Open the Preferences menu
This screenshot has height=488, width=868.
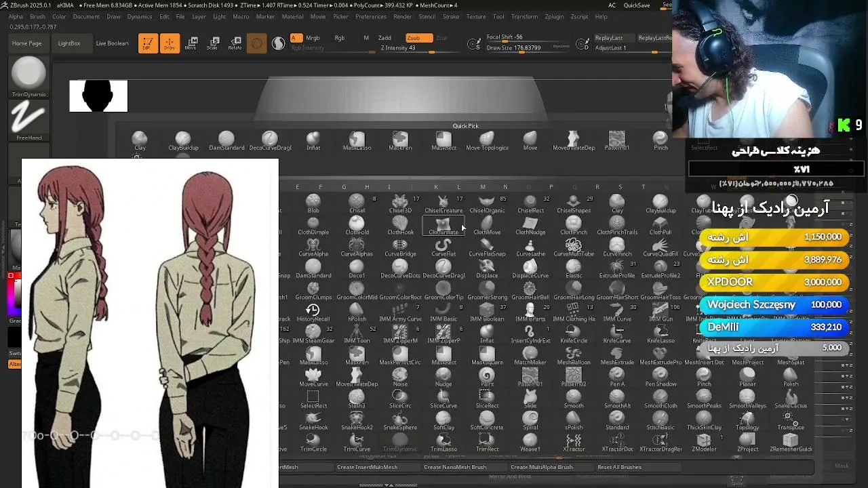371,16
